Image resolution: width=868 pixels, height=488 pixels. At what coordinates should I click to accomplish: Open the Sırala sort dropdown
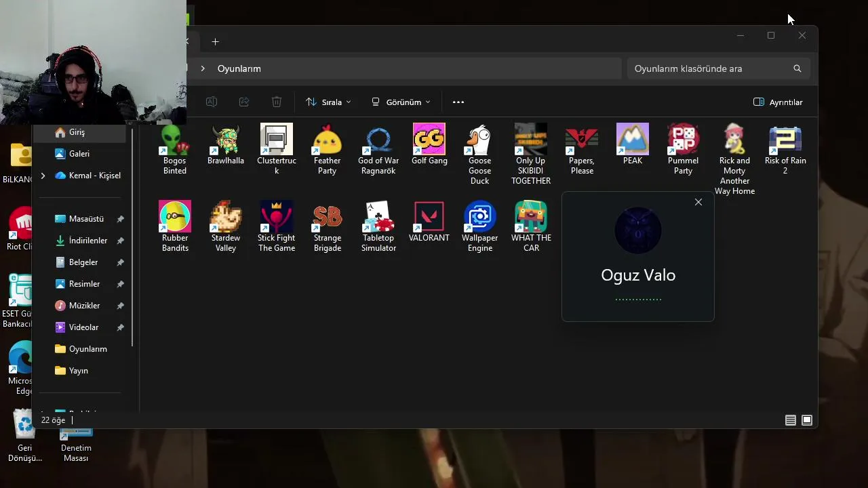point(328,102)
